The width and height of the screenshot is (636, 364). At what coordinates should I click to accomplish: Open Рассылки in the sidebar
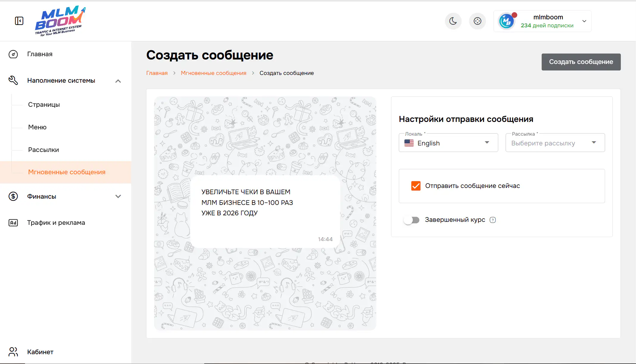[43, 150]
